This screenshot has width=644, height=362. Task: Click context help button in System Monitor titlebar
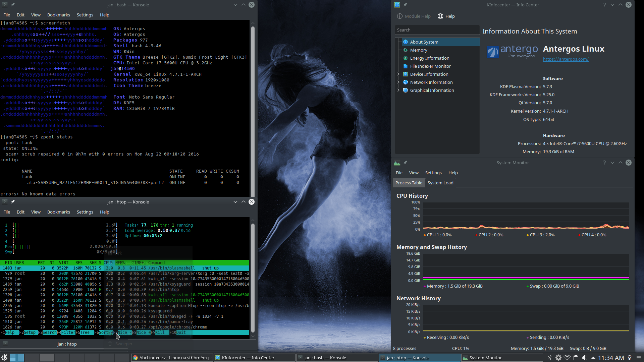pos(604,163)
